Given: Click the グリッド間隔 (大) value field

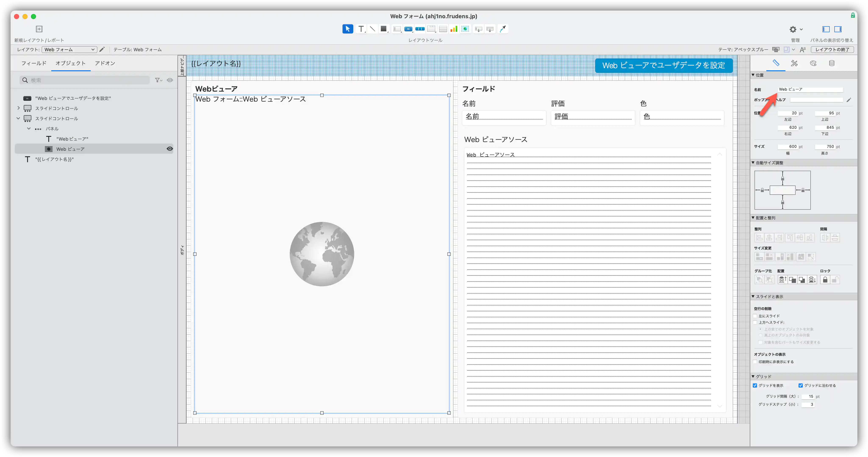Looking at the screenshot, I should click(x=808, y=396).
